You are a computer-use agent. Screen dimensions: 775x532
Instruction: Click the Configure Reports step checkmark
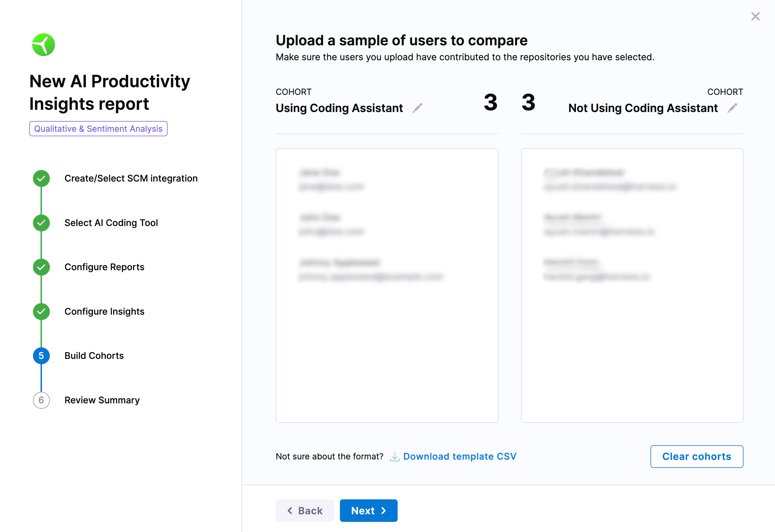tap(41, 267)
